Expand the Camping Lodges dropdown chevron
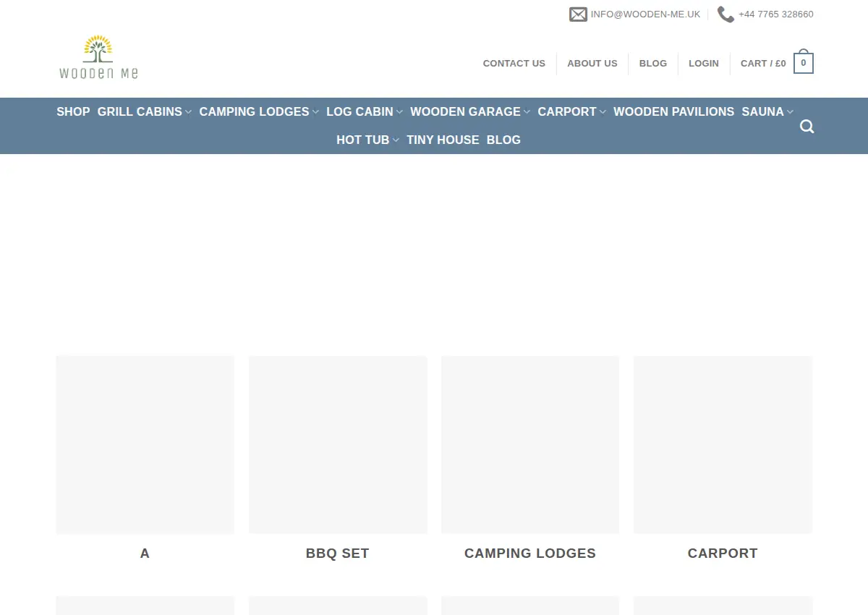The height and width of the screenshot is (615, 868). click(315, 112)
